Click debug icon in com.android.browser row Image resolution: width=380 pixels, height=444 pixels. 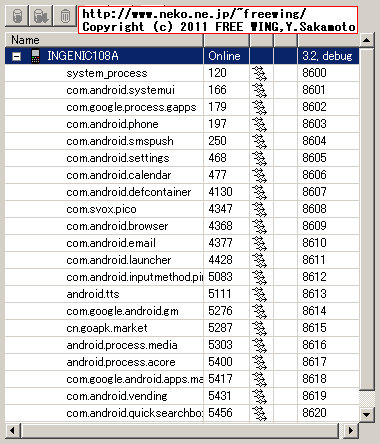(x=260, y=226)
